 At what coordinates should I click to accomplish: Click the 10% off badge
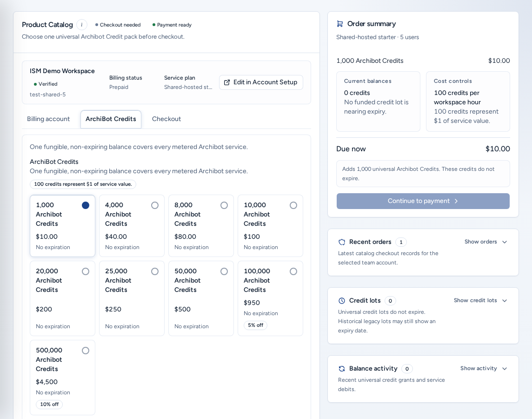click(x=49, y=405)
